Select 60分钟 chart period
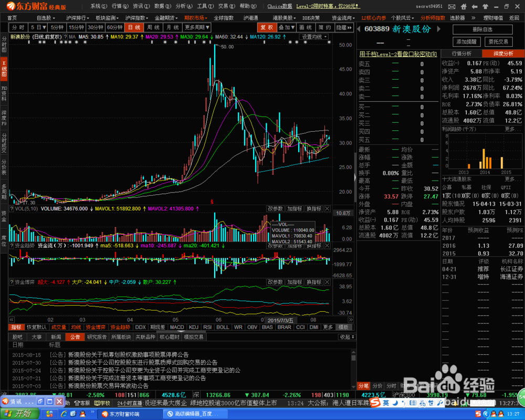Image resolution: width=525 pixels, height=420 pixels. pos(115,27)
